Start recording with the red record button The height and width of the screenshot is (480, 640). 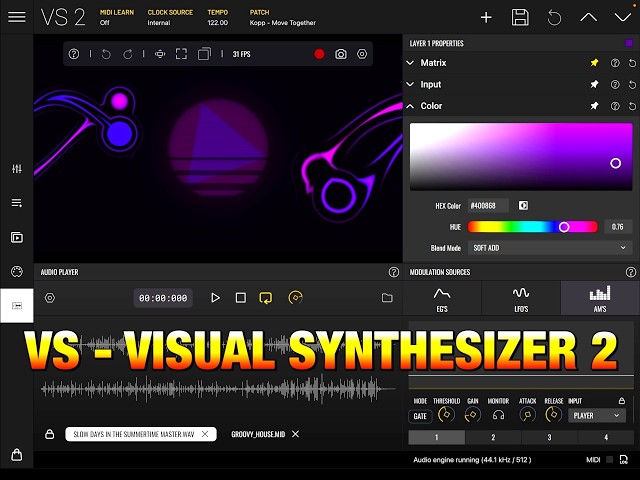coord(319,54)
